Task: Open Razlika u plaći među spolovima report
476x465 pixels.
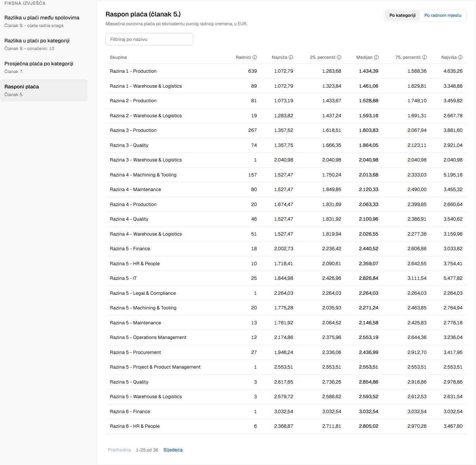Action: click(x=44, y=21)
